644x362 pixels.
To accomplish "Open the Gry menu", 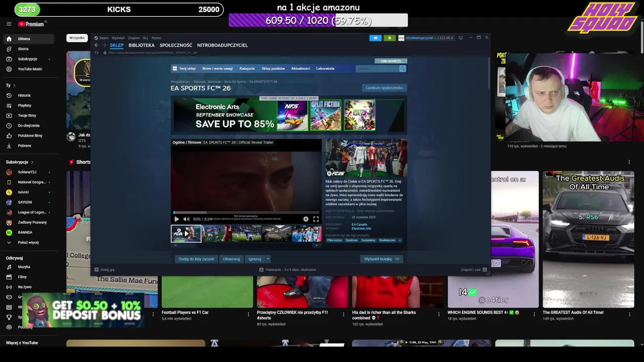I will coord(145,38).
